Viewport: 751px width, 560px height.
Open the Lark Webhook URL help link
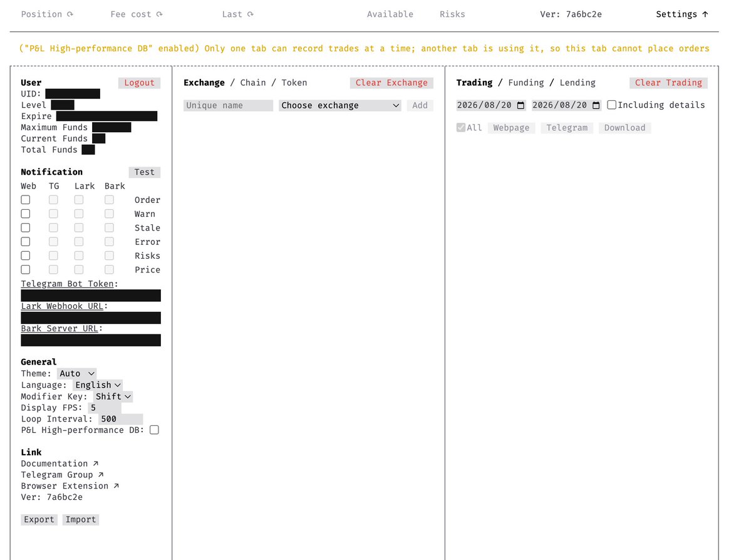(62, 306)
